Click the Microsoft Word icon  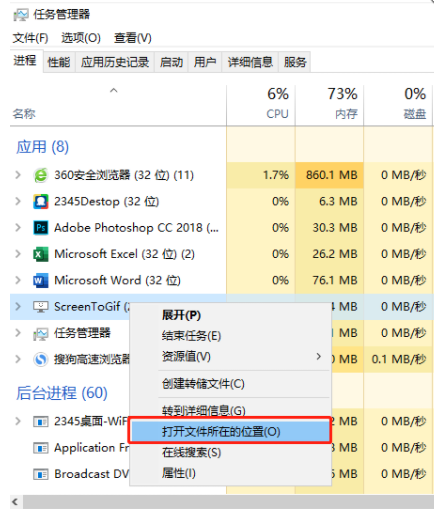point(41,280)
